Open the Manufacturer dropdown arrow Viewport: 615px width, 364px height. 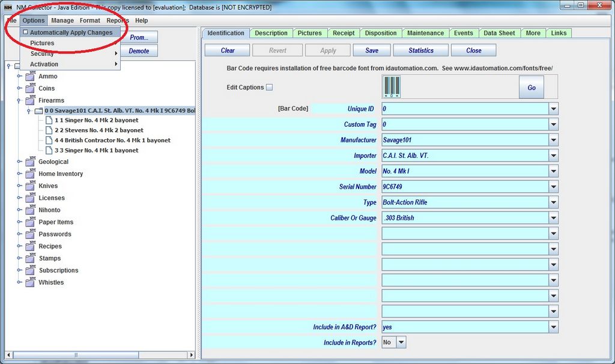coord(553,140)
